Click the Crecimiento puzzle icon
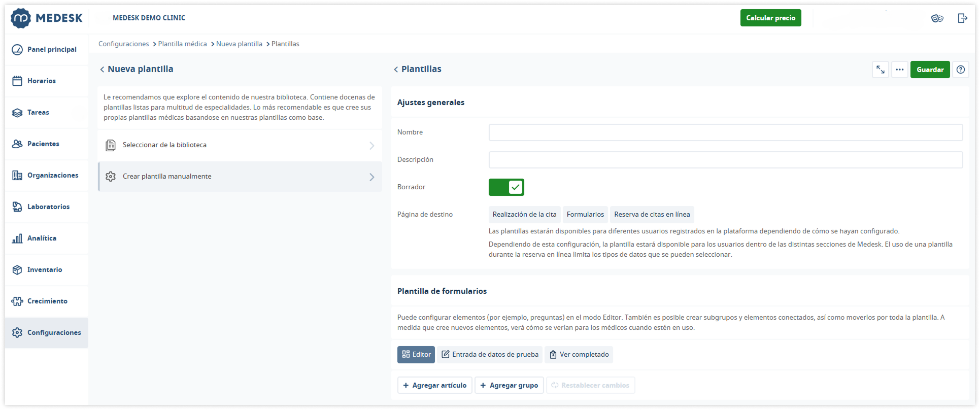The width and height of the screenshot is (980, 410). pos(17,301)
